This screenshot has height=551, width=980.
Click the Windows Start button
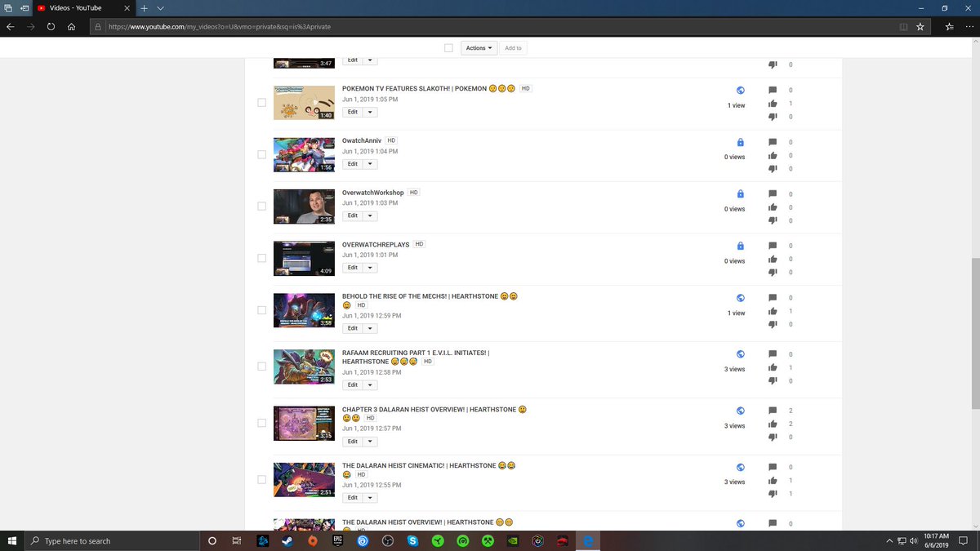point(12,540)
